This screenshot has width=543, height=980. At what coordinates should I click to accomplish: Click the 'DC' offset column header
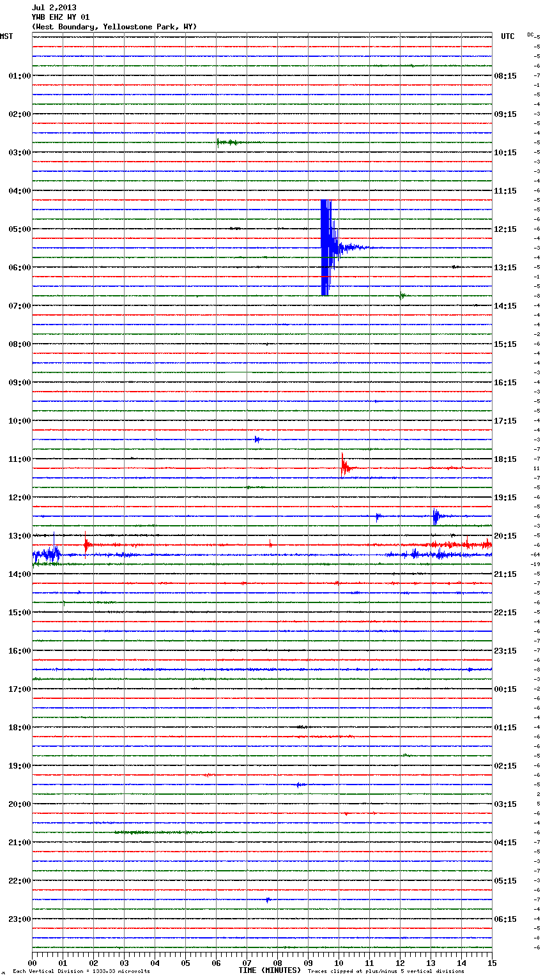(x=530, y=34)
